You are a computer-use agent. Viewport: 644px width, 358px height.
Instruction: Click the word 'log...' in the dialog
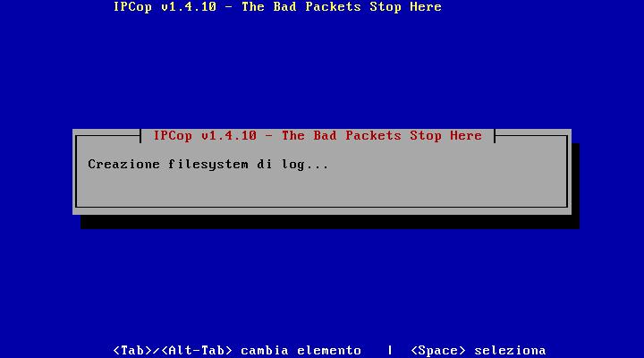coord(305,165)
